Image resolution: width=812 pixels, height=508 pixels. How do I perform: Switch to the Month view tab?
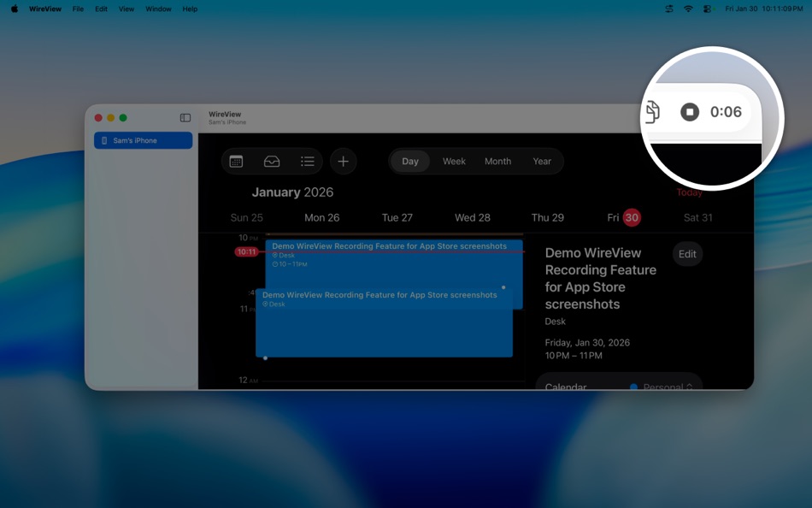point(497,161)
